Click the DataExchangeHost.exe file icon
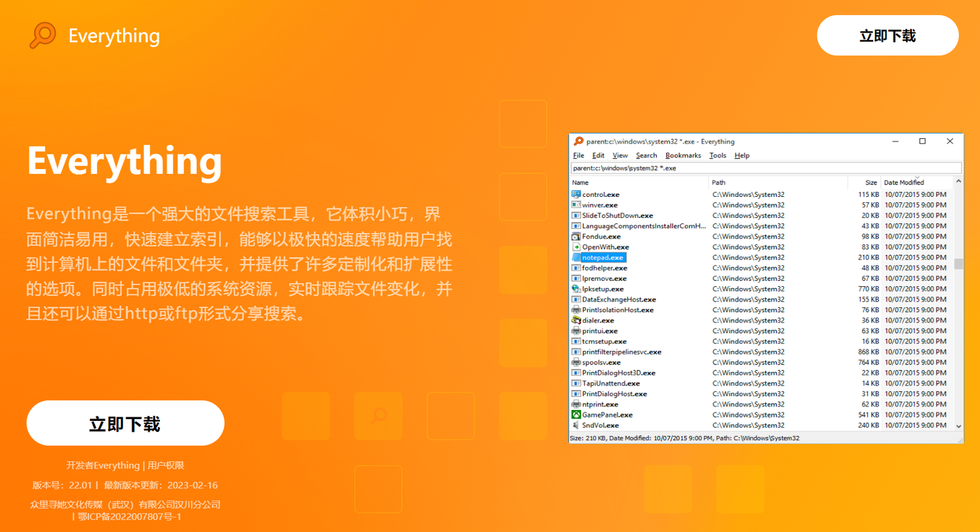Screen dimensions: 980x532 576,300
